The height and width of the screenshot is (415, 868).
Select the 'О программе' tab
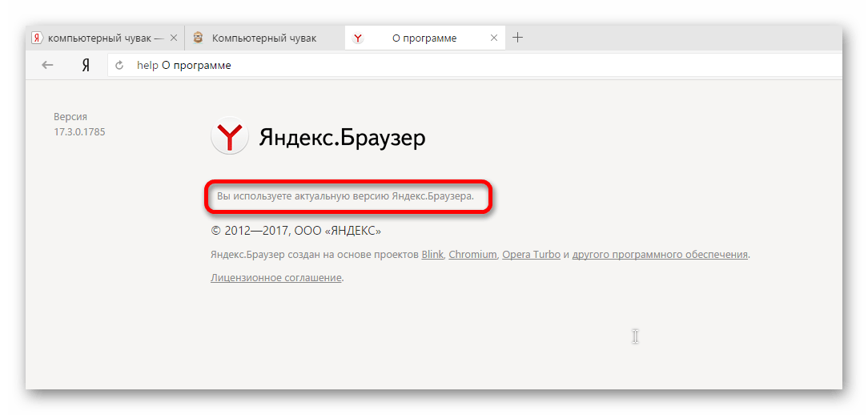pos(424,38)
